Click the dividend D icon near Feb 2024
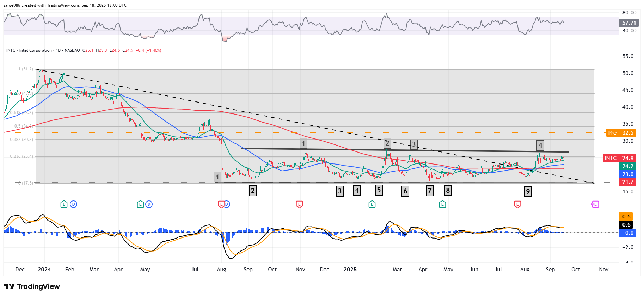Screen dimensions: 644x297 (73, 204)
